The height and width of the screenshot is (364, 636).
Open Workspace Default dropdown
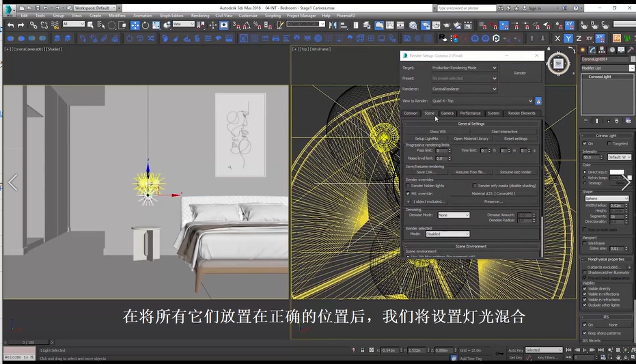94,8
